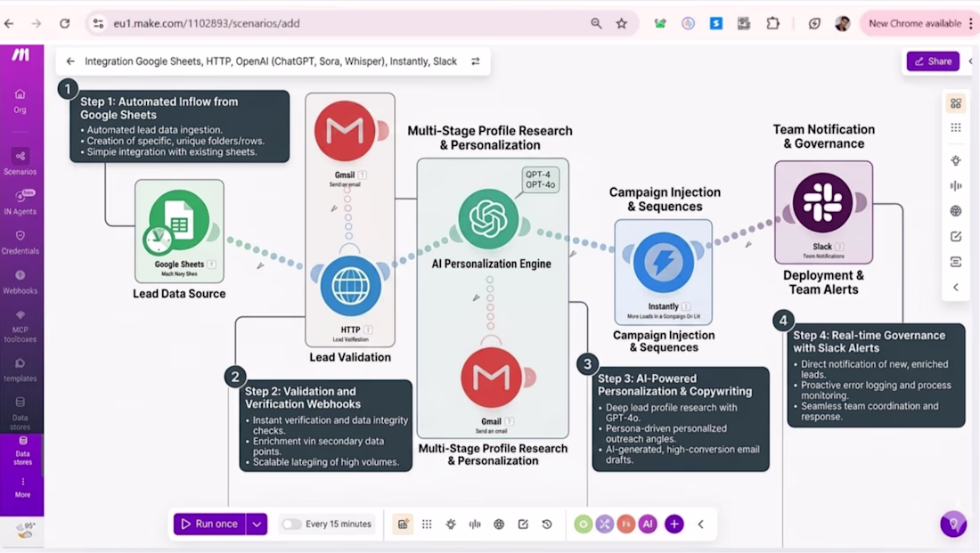
Task: Click green circle favorite in bottom bar
Action: click(x=584, y=525)
